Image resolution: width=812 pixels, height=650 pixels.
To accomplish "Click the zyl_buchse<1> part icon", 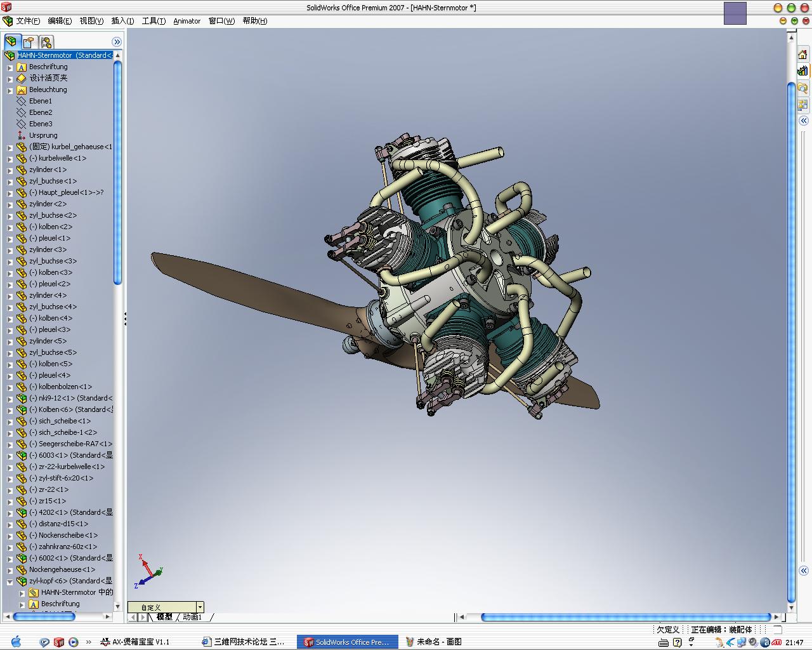I will point(22,181).
